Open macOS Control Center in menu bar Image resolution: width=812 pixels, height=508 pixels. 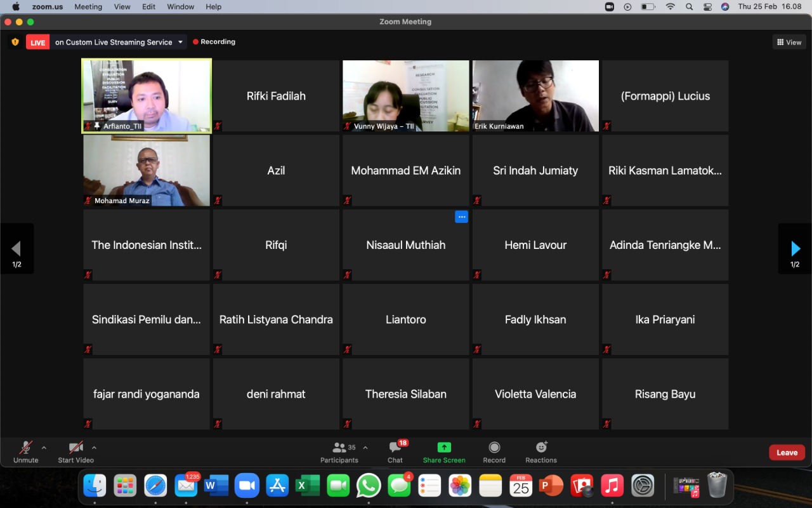707,6
